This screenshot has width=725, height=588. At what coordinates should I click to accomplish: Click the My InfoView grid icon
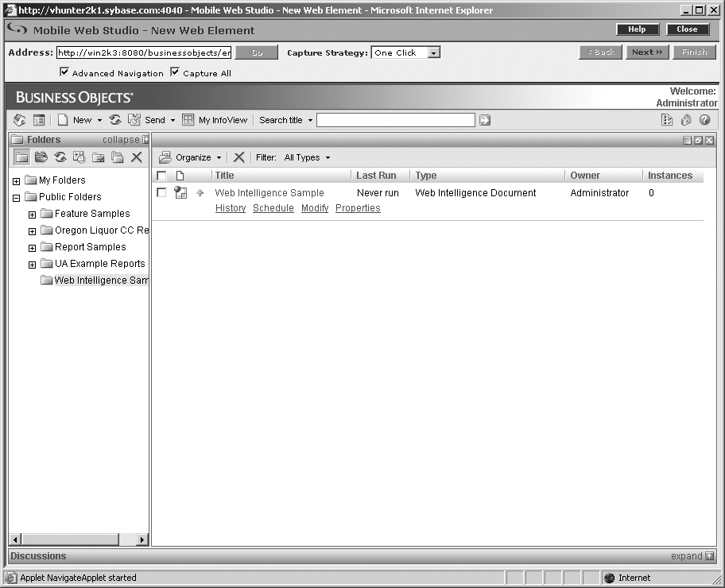(x=188, y=120)
